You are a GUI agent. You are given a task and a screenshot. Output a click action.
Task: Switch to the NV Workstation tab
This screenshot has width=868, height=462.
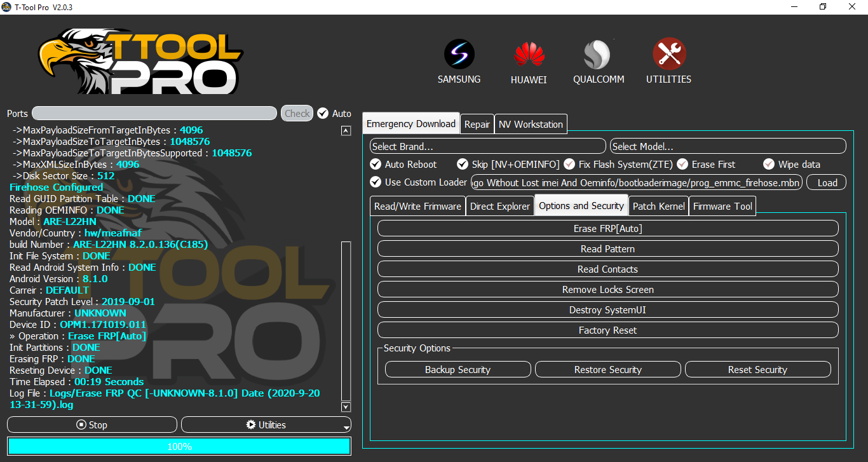click(531, 125)
